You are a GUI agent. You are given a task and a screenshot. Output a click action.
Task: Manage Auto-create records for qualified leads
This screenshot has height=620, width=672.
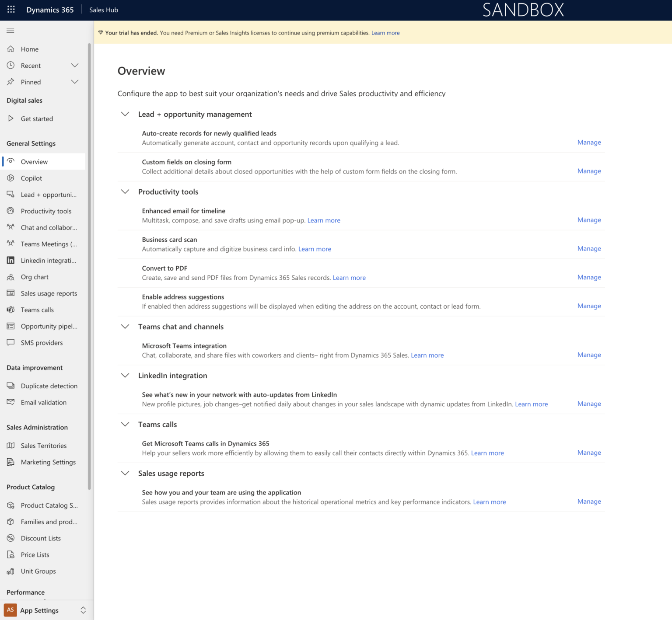pos(589,142)
